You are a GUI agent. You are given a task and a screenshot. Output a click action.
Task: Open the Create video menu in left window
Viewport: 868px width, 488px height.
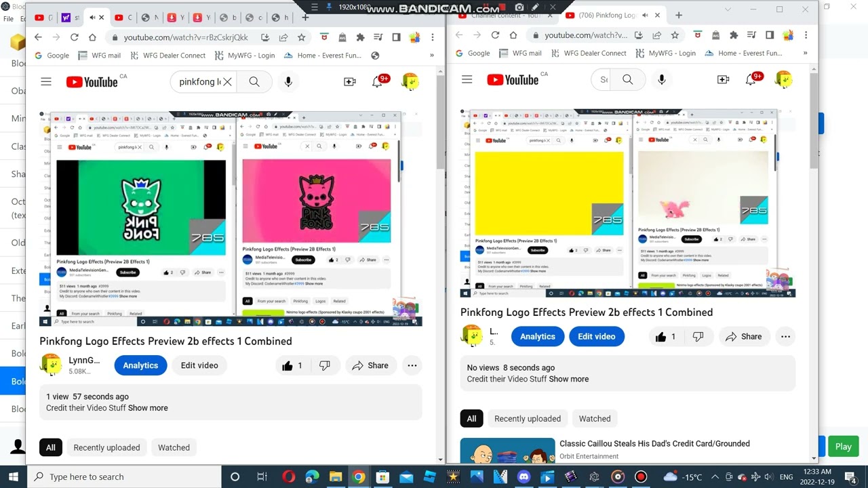[350, 82]
